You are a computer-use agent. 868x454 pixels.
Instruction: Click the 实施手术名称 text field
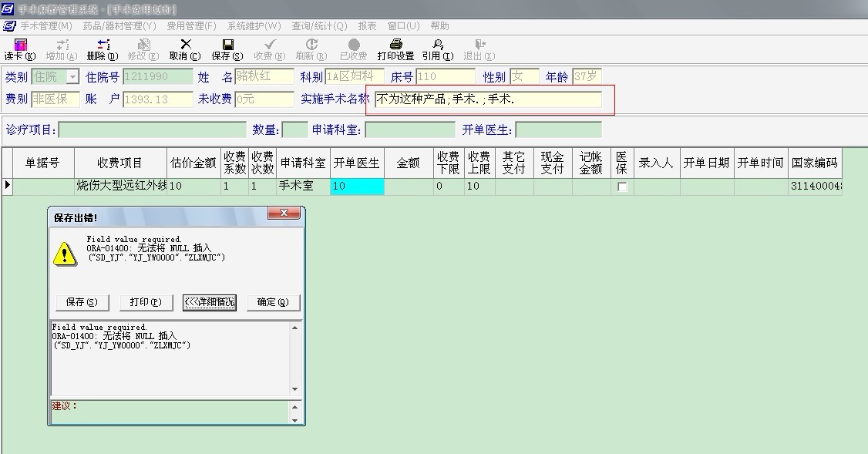tap(488, 99)
